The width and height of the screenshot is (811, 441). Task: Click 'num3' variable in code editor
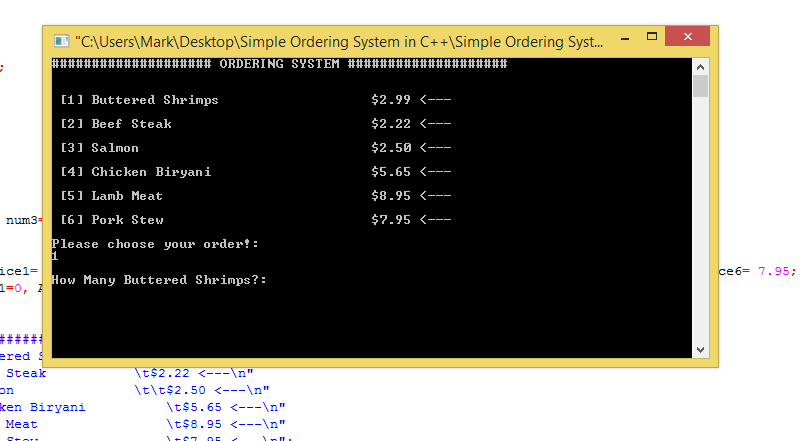[x=22, y=220]
